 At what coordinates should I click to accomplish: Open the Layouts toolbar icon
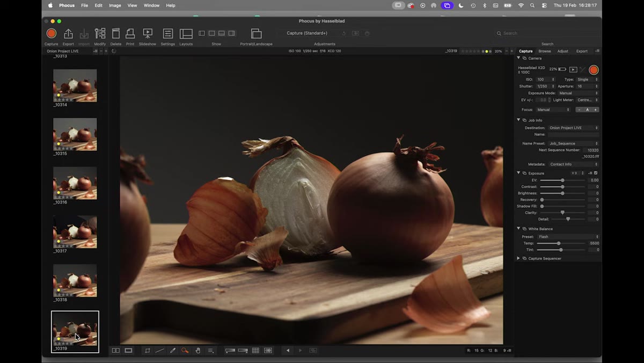point(186,34)
